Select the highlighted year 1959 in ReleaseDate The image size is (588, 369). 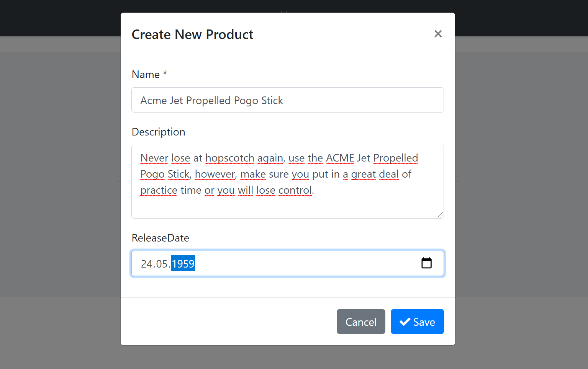click(x=183, y=263)
